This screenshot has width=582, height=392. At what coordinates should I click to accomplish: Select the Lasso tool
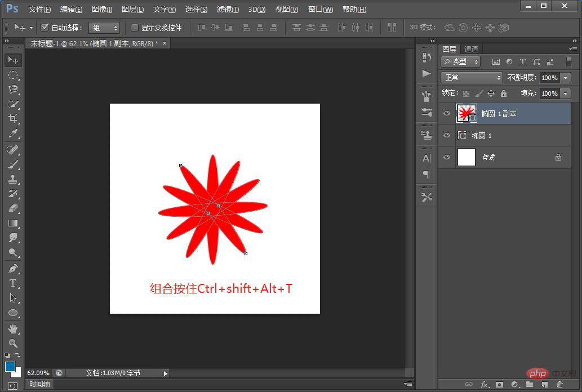[x=13, y=90]
